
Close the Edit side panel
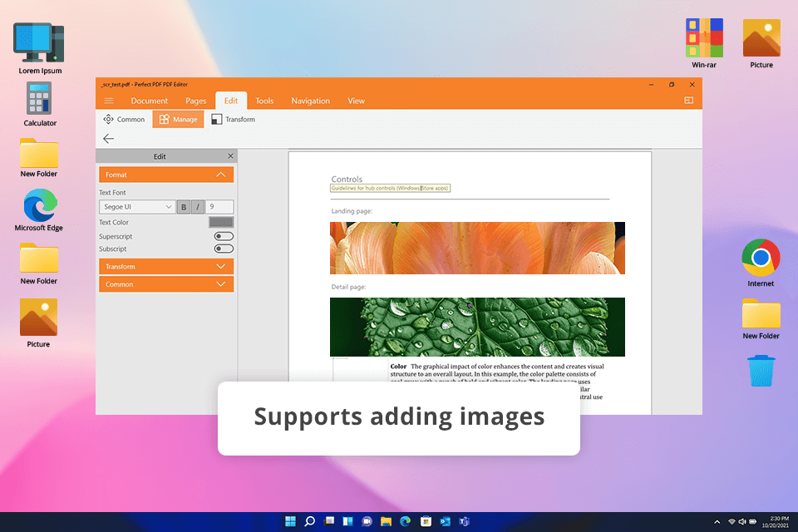[x=230, y=155]
